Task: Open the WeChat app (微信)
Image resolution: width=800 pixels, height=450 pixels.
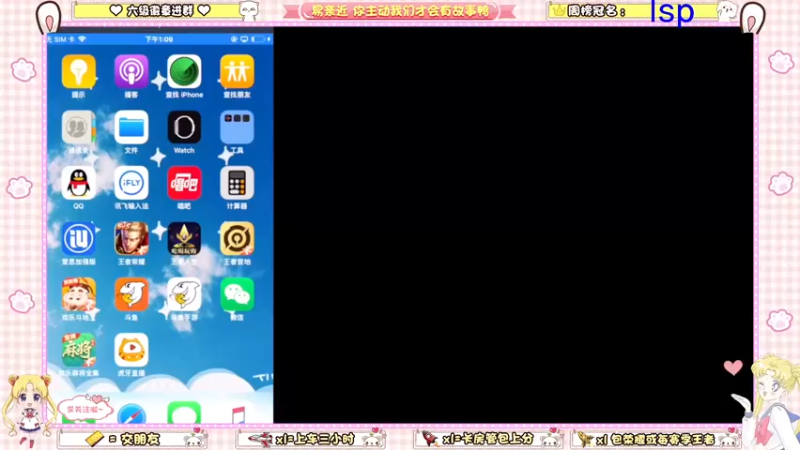Action: click(237, 294)
